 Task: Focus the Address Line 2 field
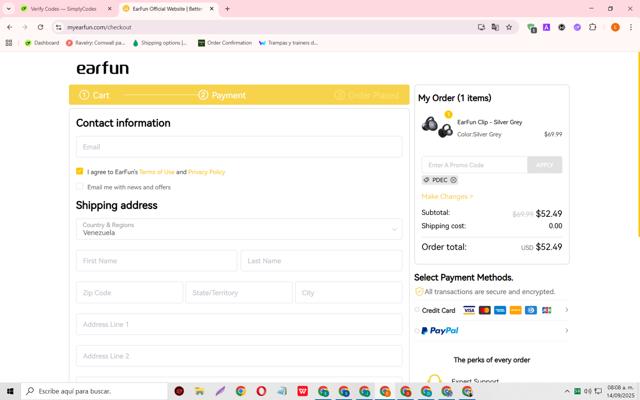click(x=239, y=356)
